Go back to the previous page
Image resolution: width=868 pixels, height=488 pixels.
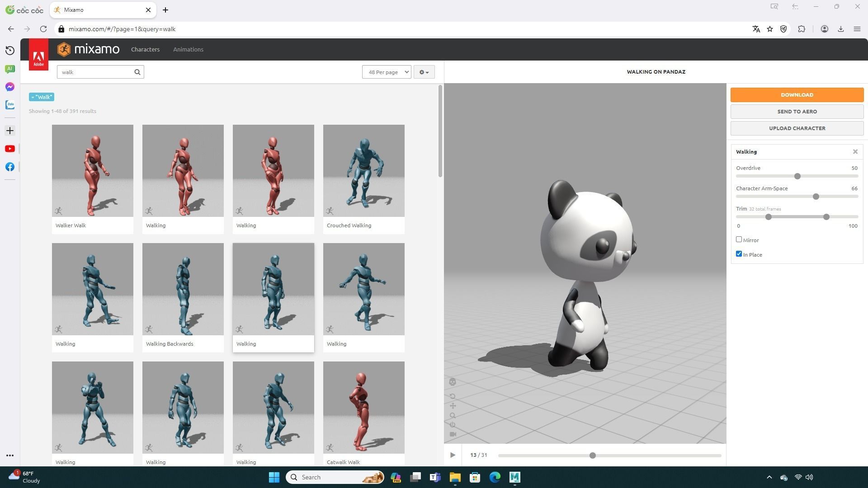11,29
